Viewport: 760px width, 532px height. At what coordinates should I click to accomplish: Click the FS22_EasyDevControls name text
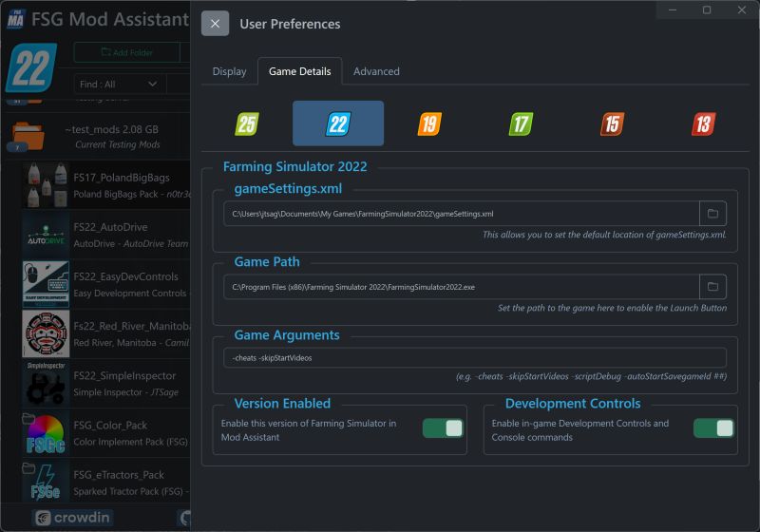click(x=126, y=276)
